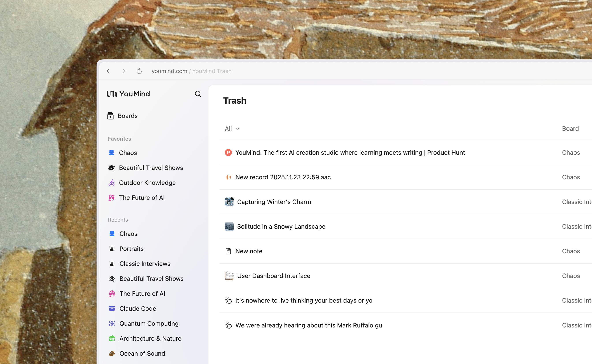Click the Product Hunt icon on first row
This screenshot has height=364, width=592.
(228, 153)
